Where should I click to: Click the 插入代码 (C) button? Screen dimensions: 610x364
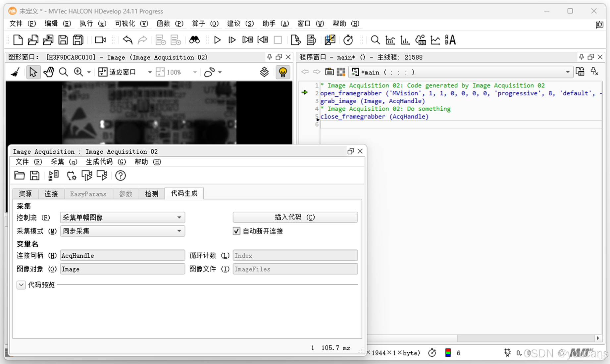click(295, 217)
